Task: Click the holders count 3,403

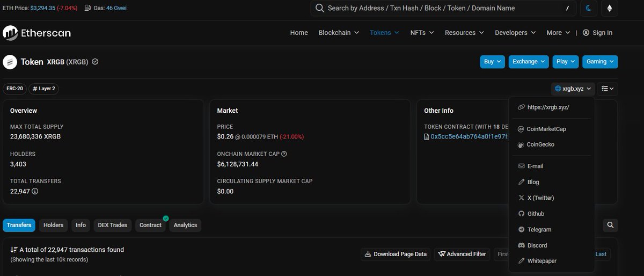Action: tap(18, 164)
